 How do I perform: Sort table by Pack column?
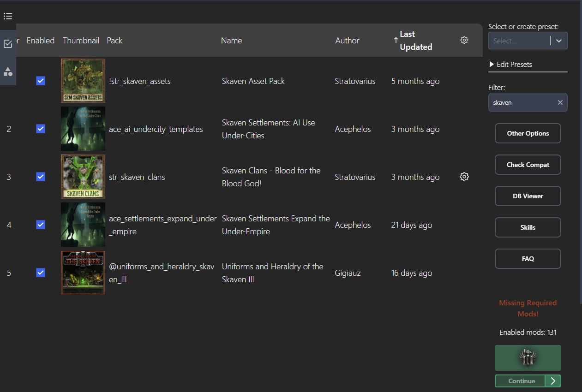[x=114, y=41]
